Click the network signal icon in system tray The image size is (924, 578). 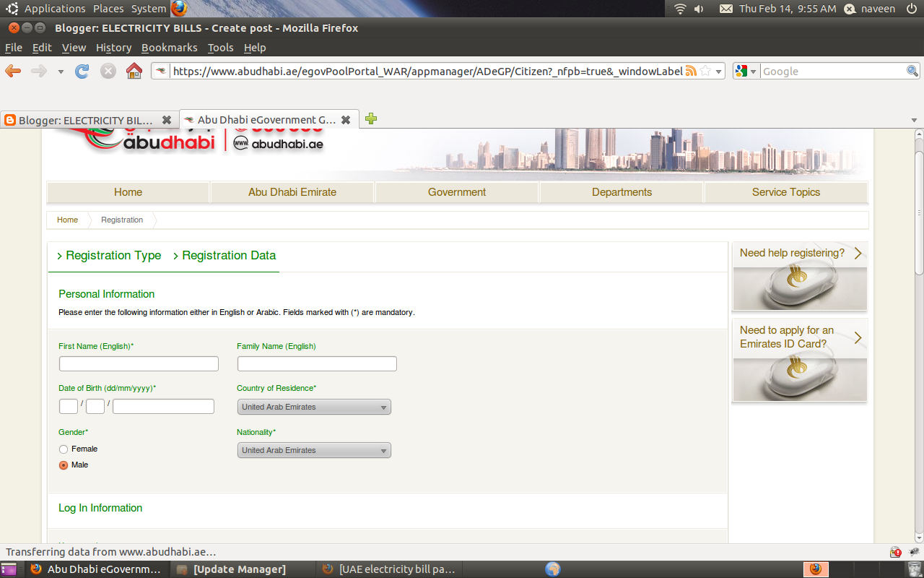tap(679, 9)
